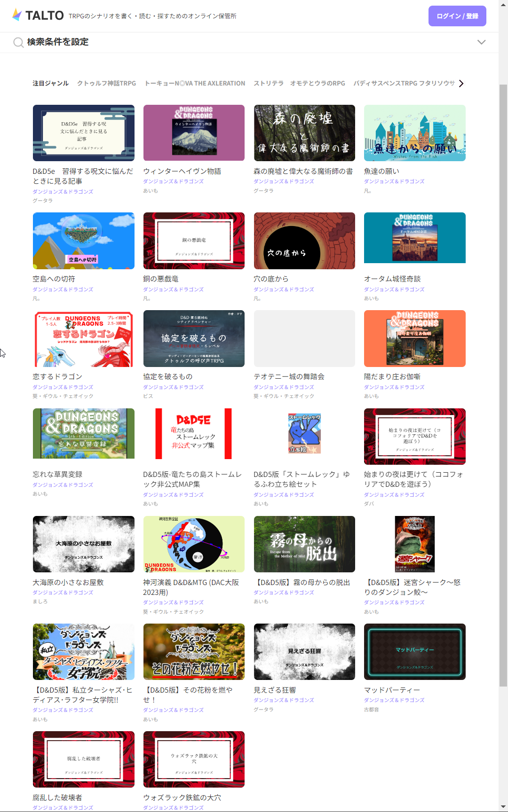Open the 穴の底から thumbnail
The width and height of the screenshot is (508, 812).
coord(304,241)
